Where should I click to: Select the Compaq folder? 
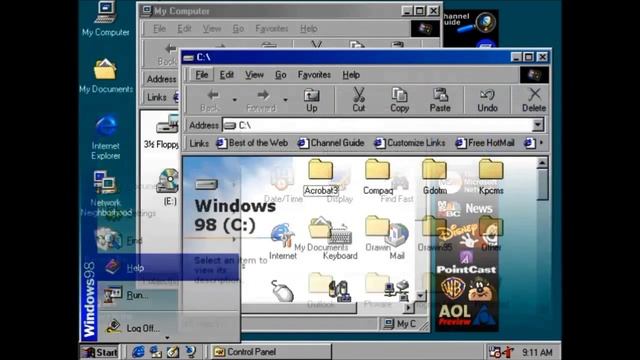(x=378, y=177)
